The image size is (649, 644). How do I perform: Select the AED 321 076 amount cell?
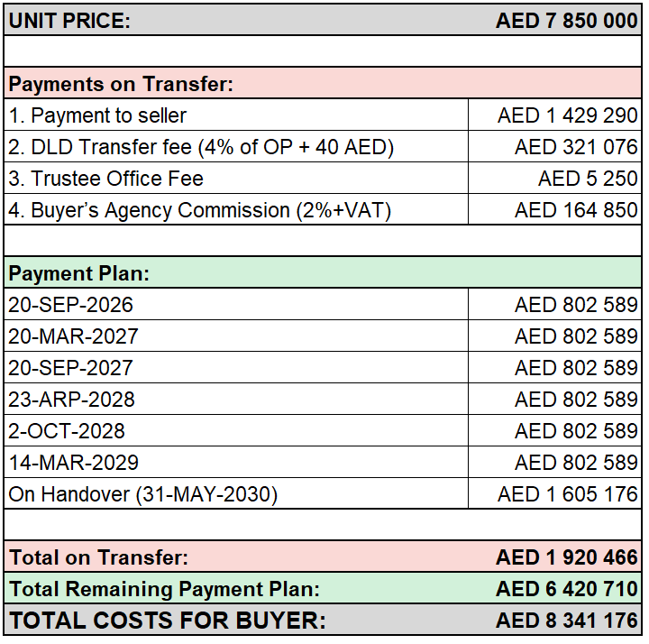point(555,147)
